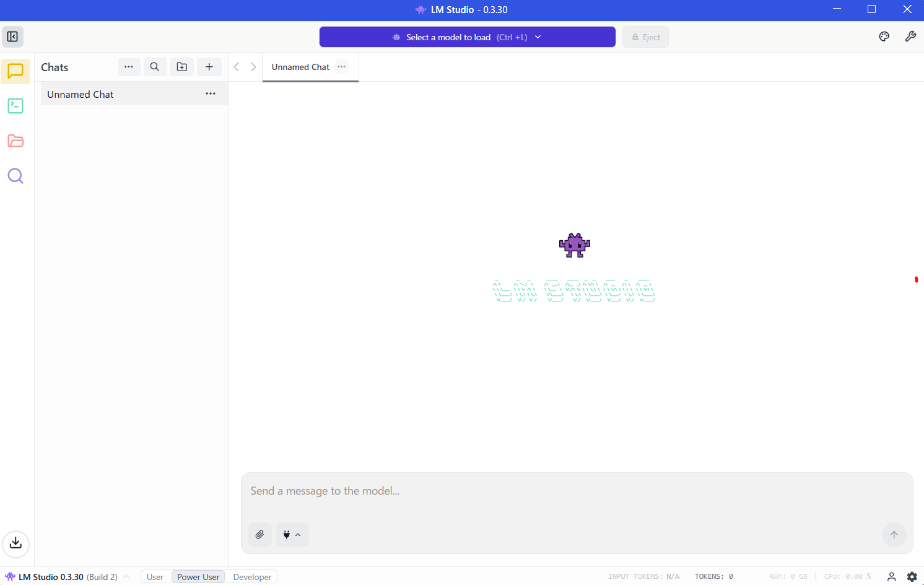Go back with the left arrow
The width and height of the screenshot is (924, 585).
[x=237, y=67]
